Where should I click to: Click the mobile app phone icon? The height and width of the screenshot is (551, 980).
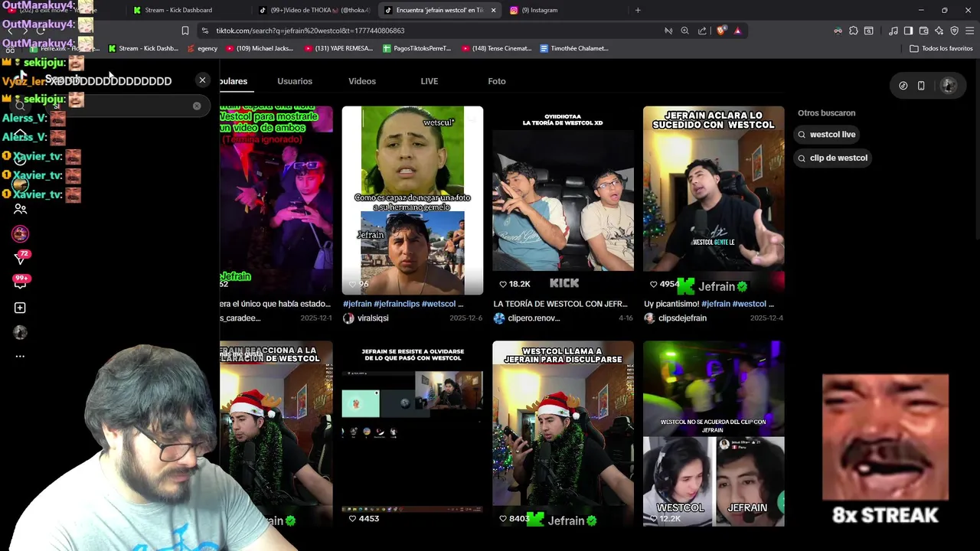click(921, 86)
